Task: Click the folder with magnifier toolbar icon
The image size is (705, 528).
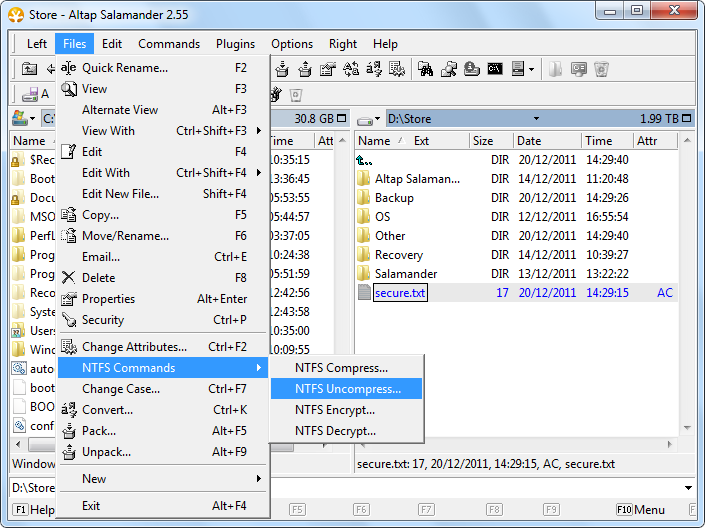Action: pos(449,69)
